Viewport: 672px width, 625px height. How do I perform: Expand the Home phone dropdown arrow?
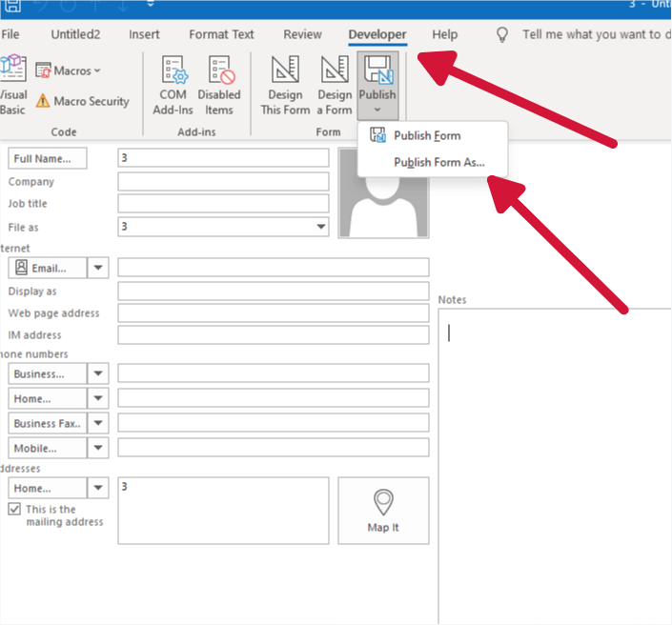98,398
